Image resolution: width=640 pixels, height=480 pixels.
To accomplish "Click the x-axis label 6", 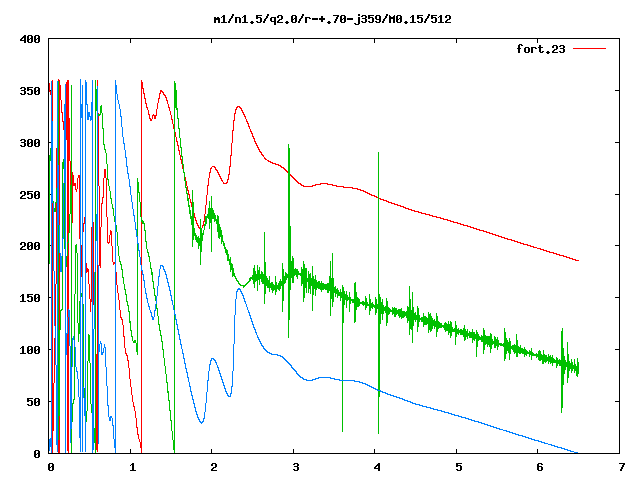I will click(540, 467).
